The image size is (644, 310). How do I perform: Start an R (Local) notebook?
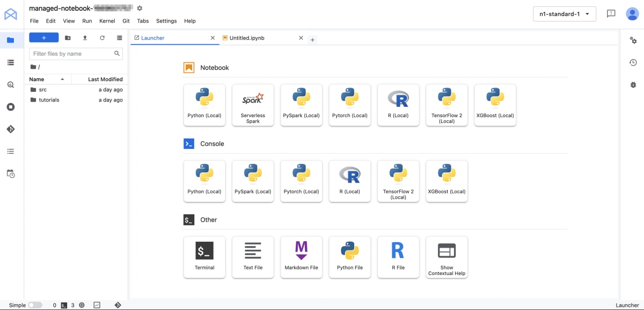(x=398, y=105)
